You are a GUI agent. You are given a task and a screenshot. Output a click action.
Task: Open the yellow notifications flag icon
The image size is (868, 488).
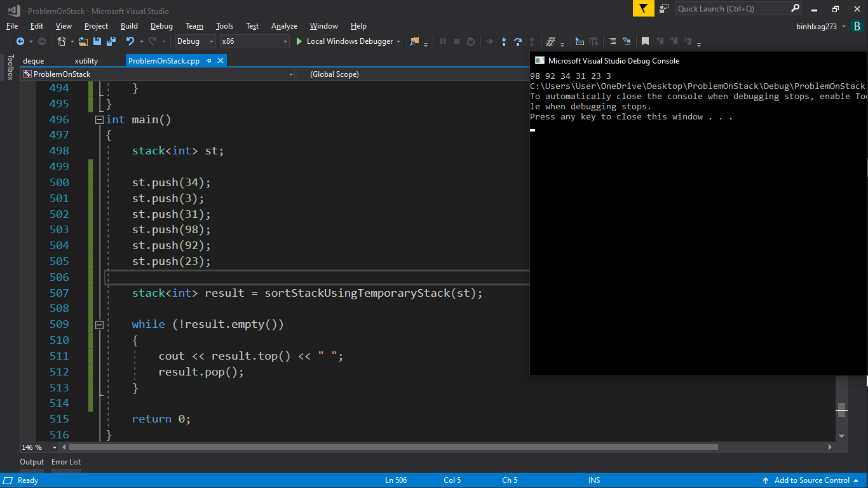[x=643, y=8]
